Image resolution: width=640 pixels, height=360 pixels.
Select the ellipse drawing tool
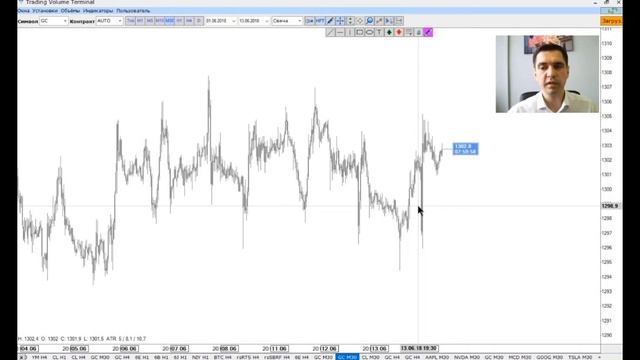[x=369, y=32]
